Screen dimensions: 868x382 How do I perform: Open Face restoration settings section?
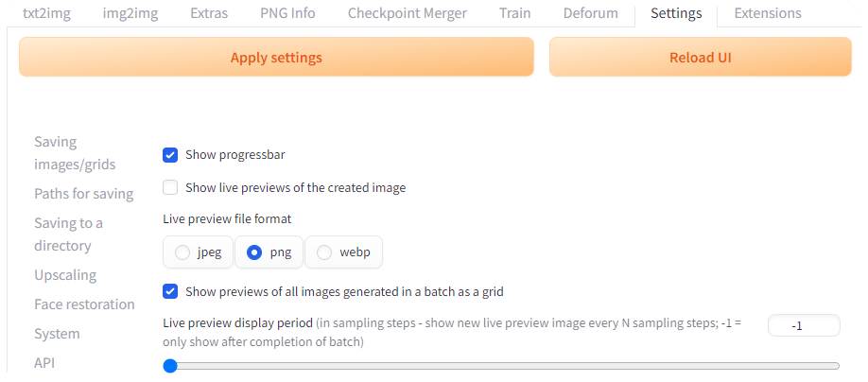(84, 304)
